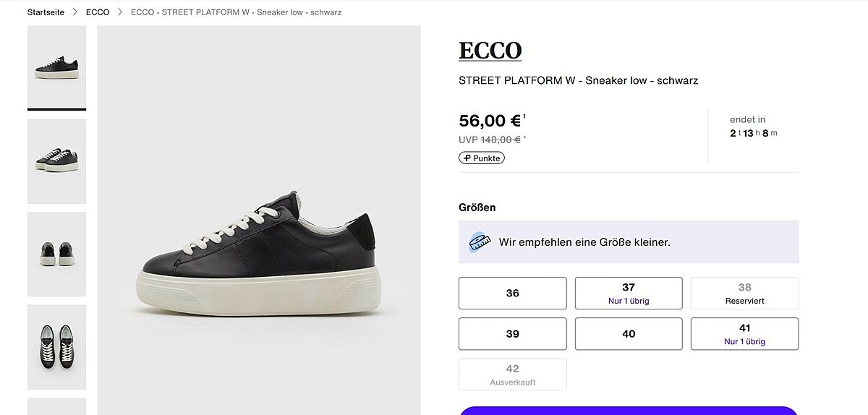This screenshot has width=868, height=415.
Task: Click the ECCO brand heading link
Action: coord(490,51)
